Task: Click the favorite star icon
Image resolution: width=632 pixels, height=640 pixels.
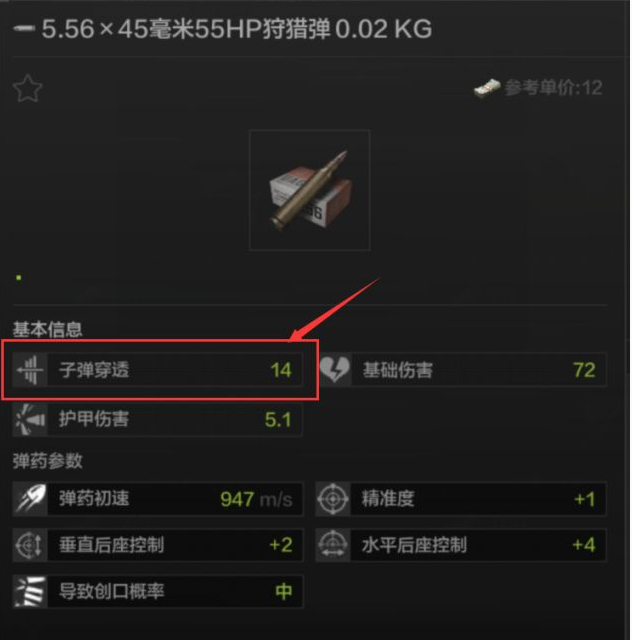Action: [27, 88]
